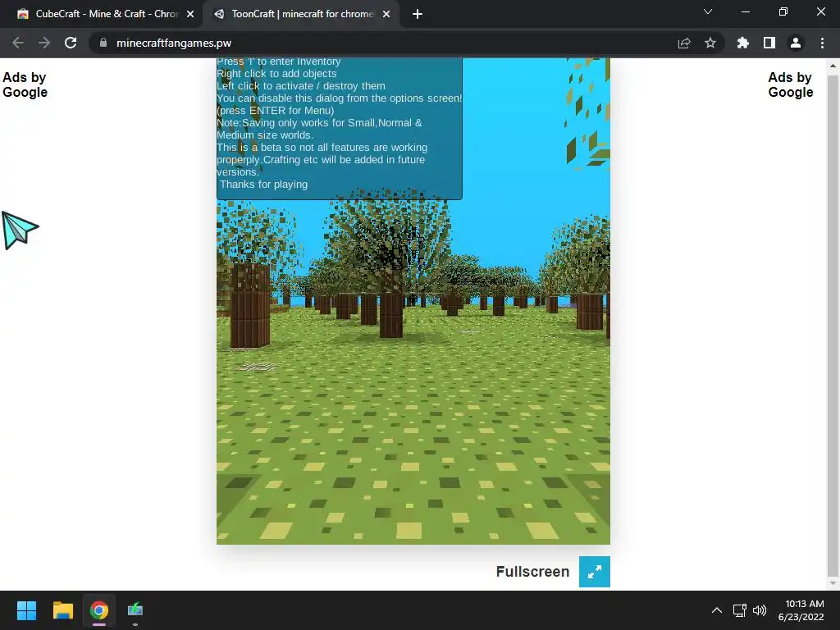Open network status tray icon
Viewport: 840px width, 630px height.
pyautogui.click(x=740, y=610)
